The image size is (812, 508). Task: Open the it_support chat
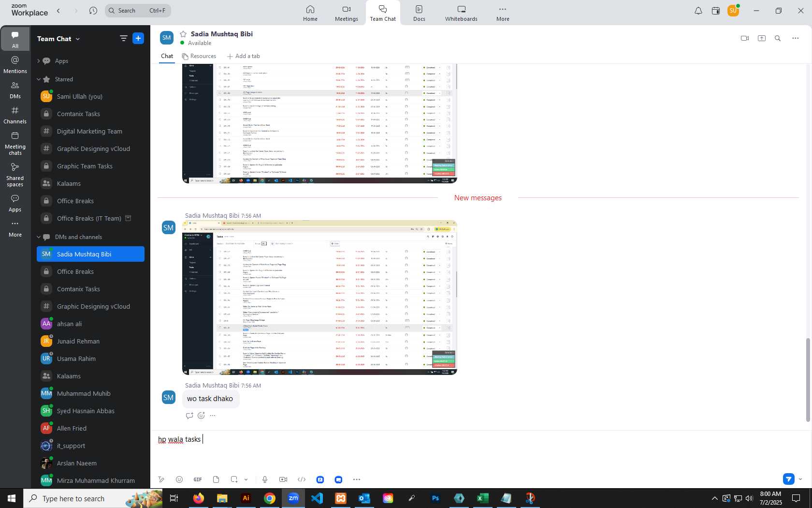pyautogui.click(x=90, y=446)
